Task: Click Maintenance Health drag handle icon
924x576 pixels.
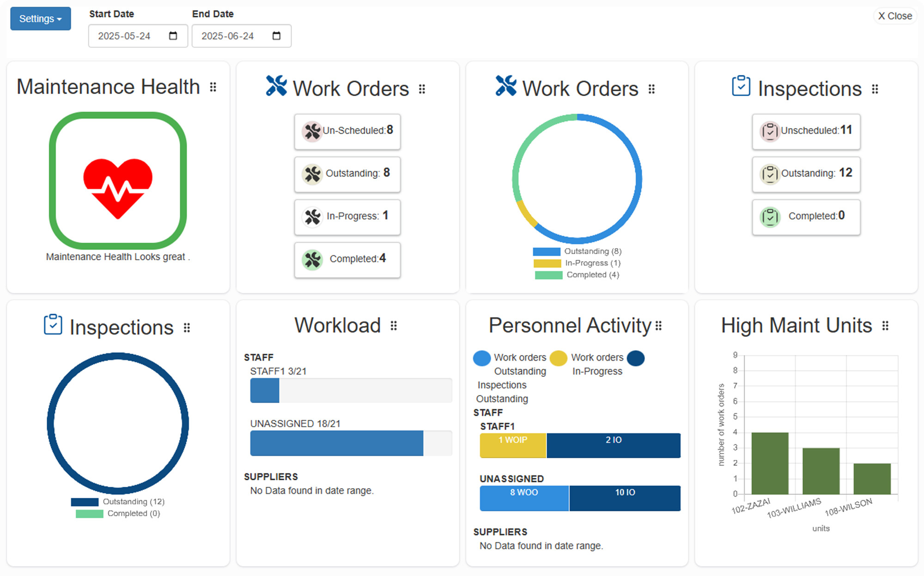Action: coord(213,87)
